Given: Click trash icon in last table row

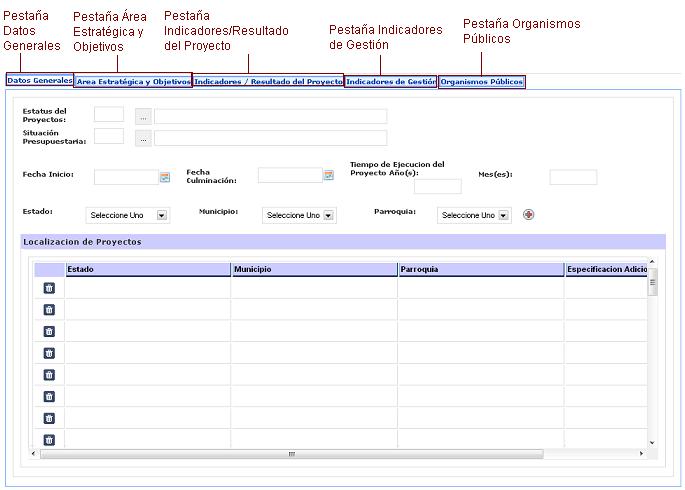Looking at the screenshot, I should click(49, 440).
